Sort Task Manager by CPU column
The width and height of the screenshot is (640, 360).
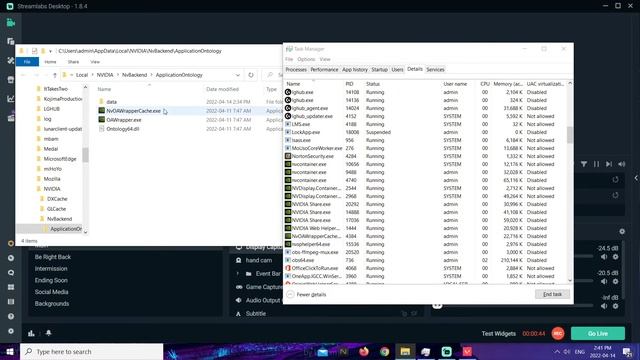(484, 84)
